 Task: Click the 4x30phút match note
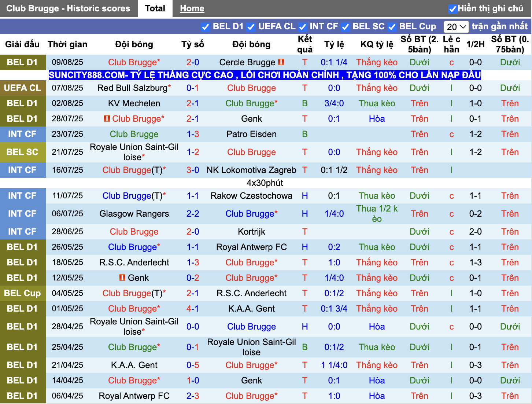(265, 183)
